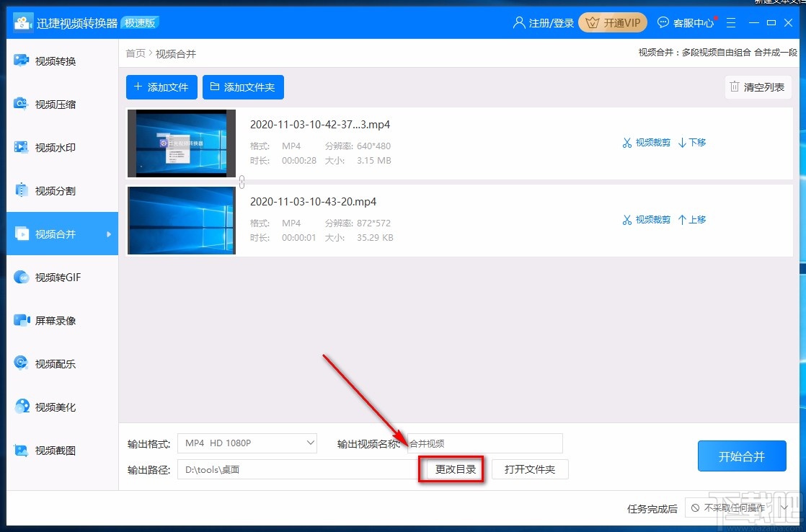806x532 pixels.
Task: Click the 输出视频名称 input field
Action: click(x=484, y=443)
